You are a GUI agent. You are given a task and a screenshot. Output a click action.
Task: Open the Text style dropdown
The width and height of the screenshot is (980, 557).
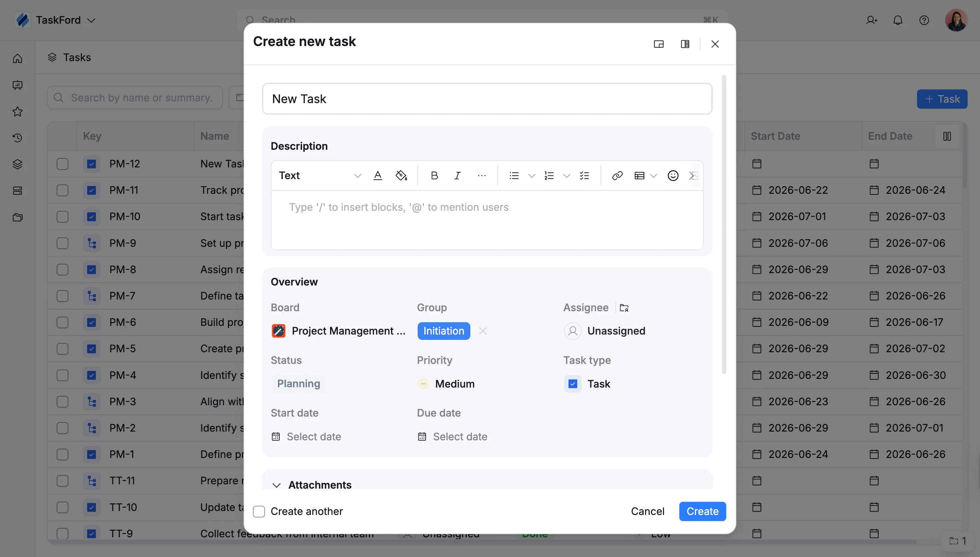pyautogui.click(x=320, y=175)
